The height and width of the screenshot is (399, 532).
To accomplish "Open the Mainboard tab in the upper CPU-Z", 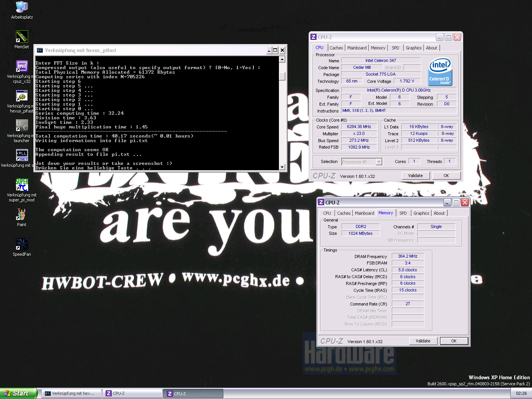I will pos(357,48).
